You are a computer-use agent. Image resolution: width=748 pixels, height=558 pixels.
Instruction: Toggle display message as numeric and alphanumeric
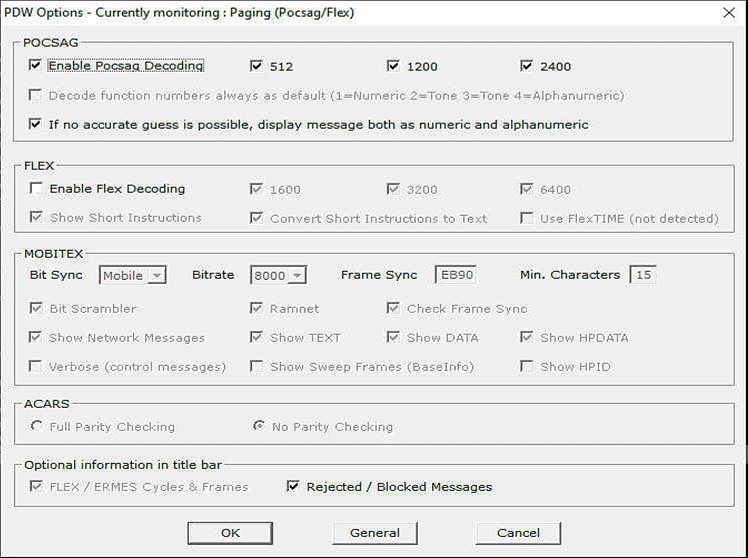click(x=35, y=124)
